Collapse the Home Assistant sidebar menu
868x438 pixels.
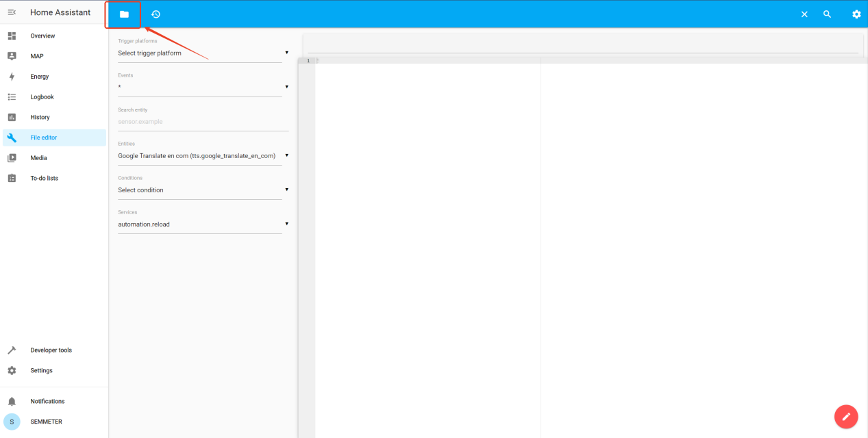point(12,12)
